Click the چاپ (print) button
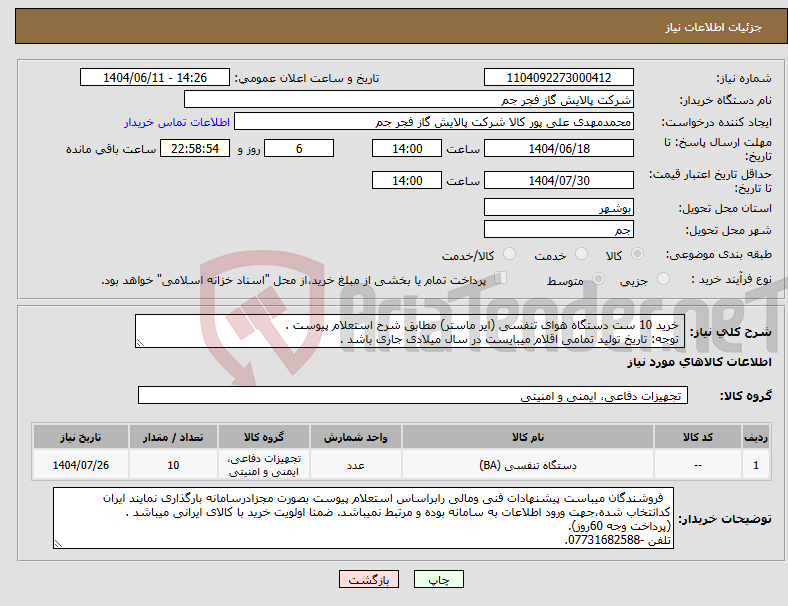The height and width of the screenshot is (606, 788). pyautogui.click(x=438, y=579)
